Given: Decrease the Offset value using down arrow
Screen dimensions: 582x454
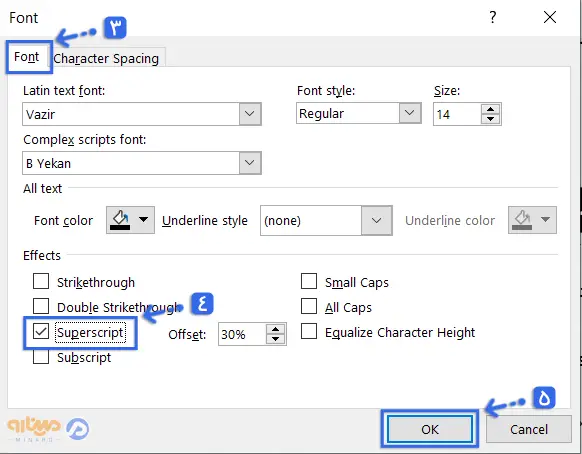Looking at the screenshot, I should 275,339.
